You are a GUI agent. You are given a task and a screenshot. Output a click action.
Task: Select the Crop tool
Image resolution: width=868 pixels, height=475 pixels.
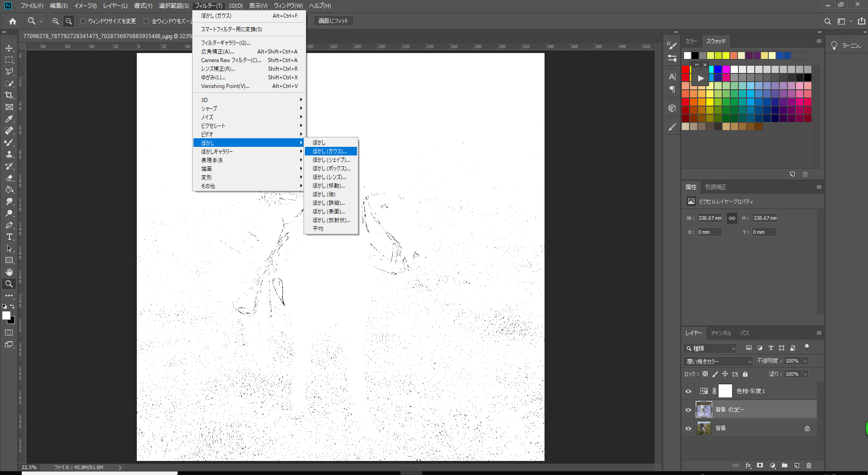[9, 95]
